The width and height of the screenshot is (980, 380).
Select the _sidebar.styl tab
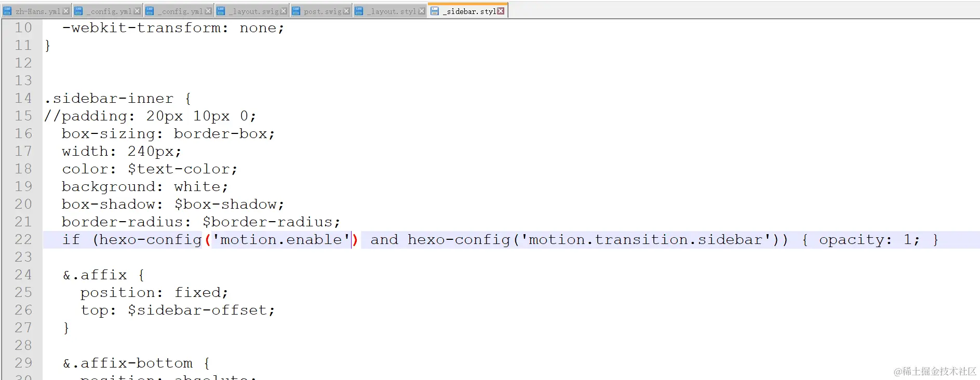pos(467,11)
